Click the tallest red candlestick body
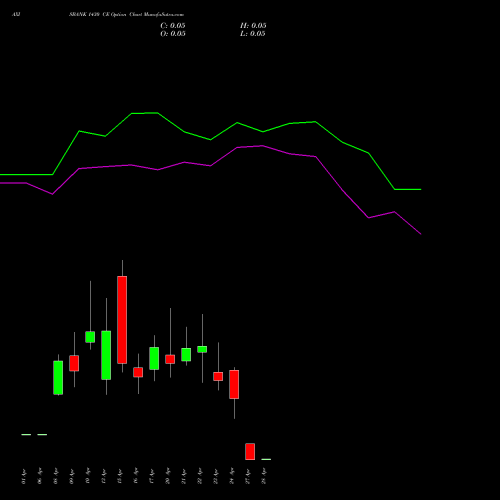Image resolution: width=500 pixels, height=500 pixels. (x=122, y=320)
